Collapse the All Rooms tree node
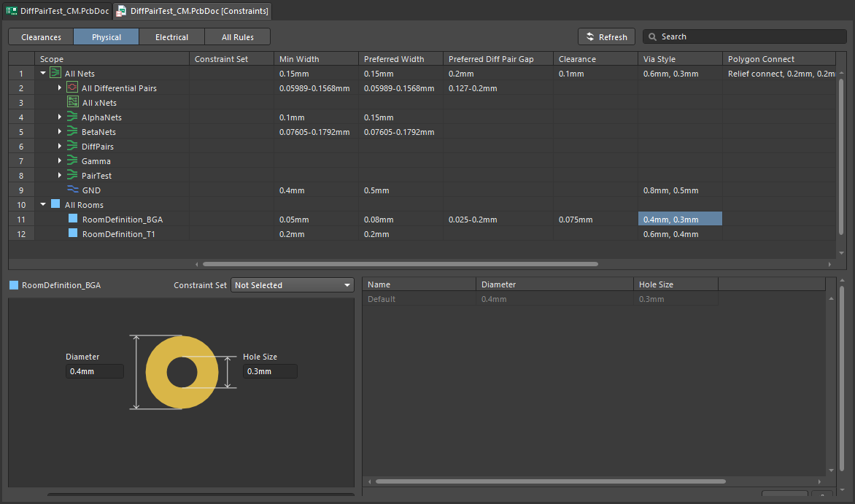Viewport: 855px width, 504px height. [x=43, y=204]
